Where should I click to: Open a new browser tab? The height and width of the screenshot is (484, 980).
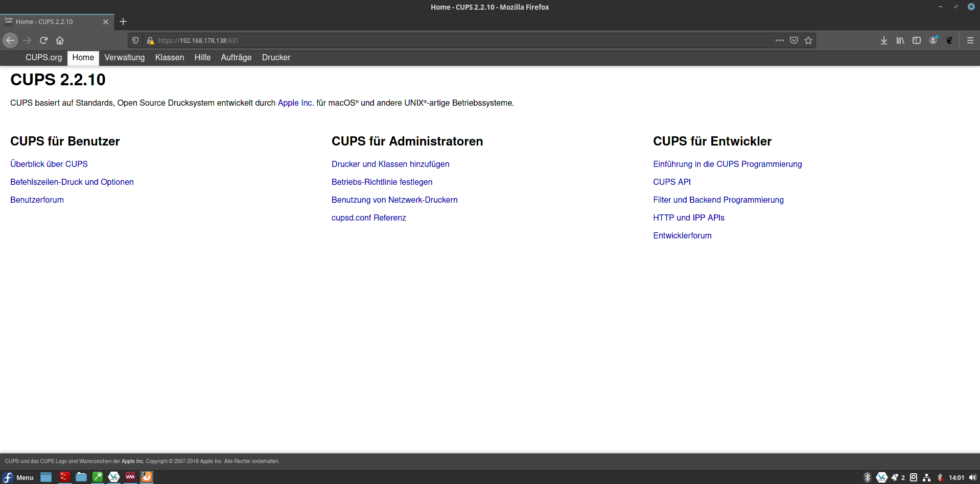[x=123, y=21]
